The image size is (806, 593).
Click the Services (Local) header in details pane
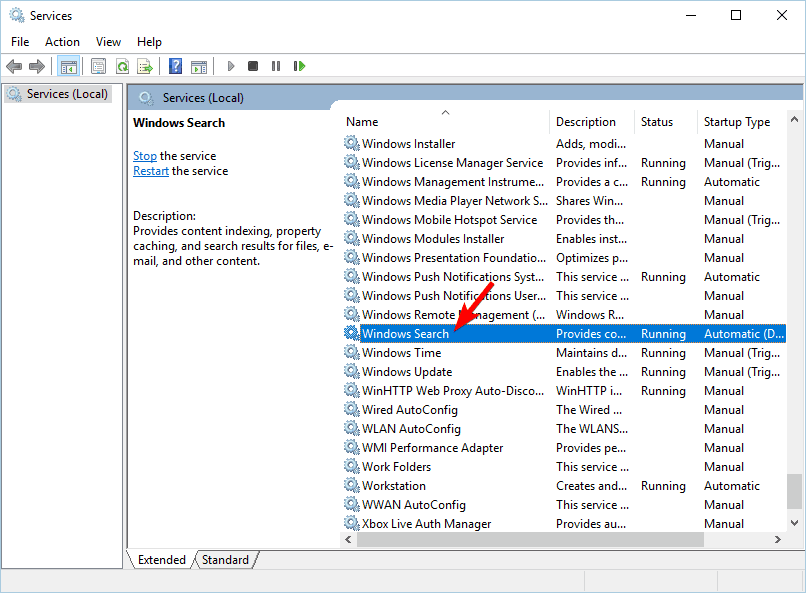pyautogui.click(x=203, y=98)
